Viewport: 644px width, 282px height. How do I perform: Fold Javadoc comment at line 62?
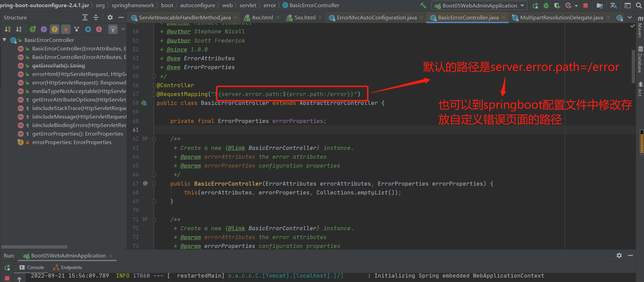(154, 139)
